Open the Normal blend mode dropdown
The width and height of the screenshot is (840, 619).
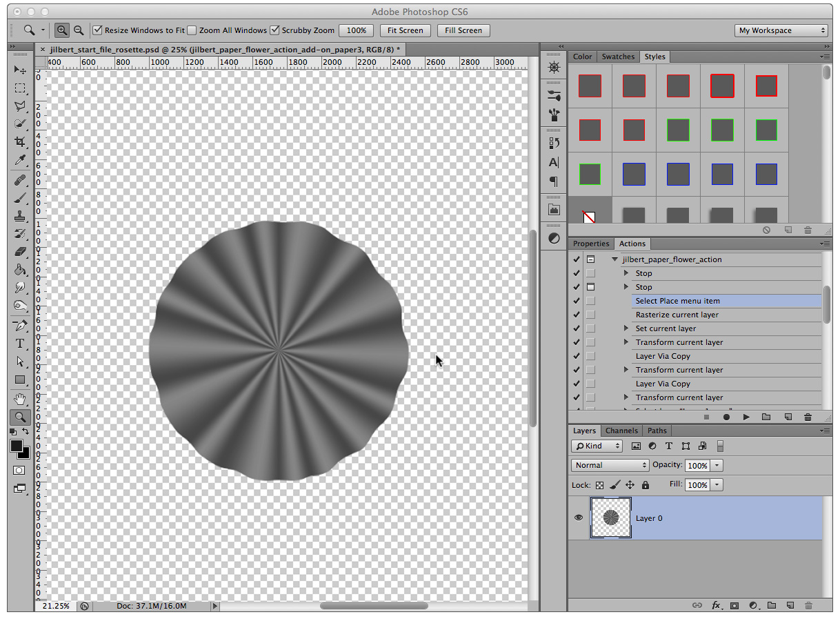(x=610, y=465)
